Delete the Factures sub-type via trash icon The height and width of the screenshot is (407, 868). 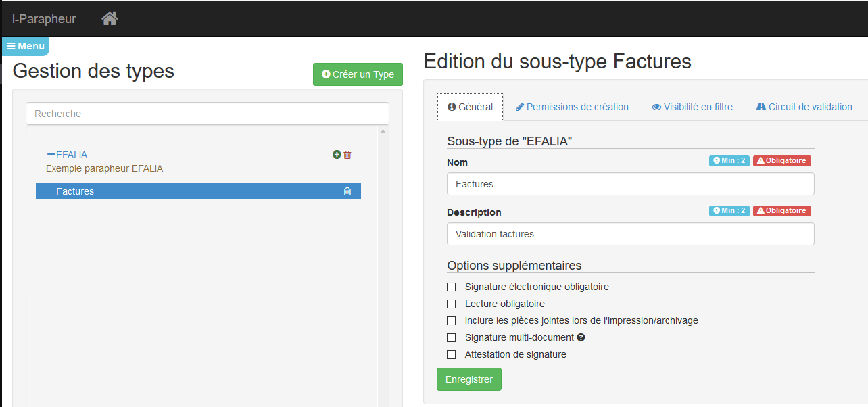(347, 191)
